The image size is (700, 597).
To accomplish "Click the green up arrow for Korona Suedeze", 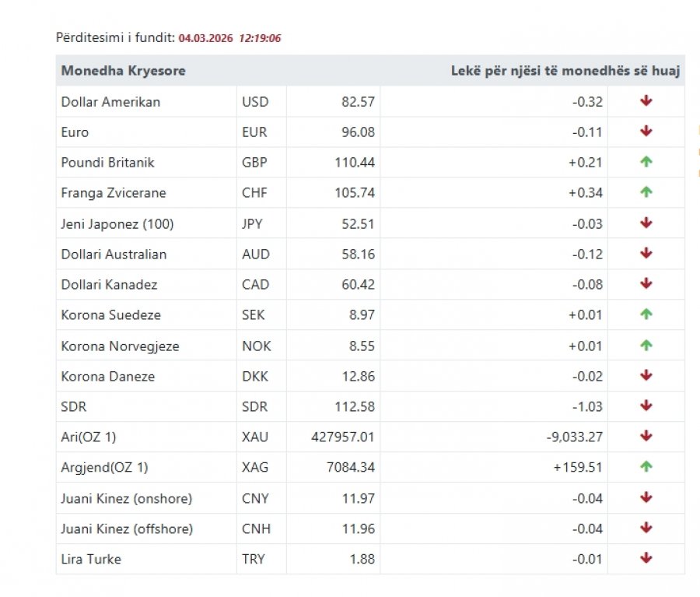I will point(646,314).
